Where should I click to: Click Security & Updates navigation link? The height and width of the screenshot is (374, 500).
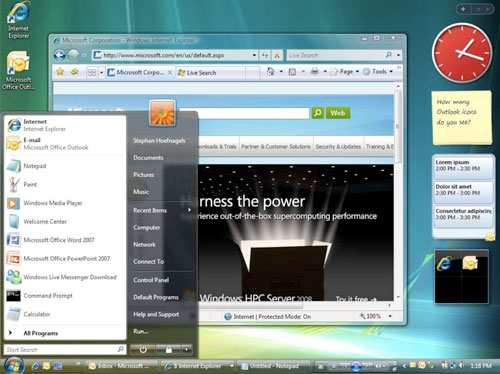click(x=338, y=147)
